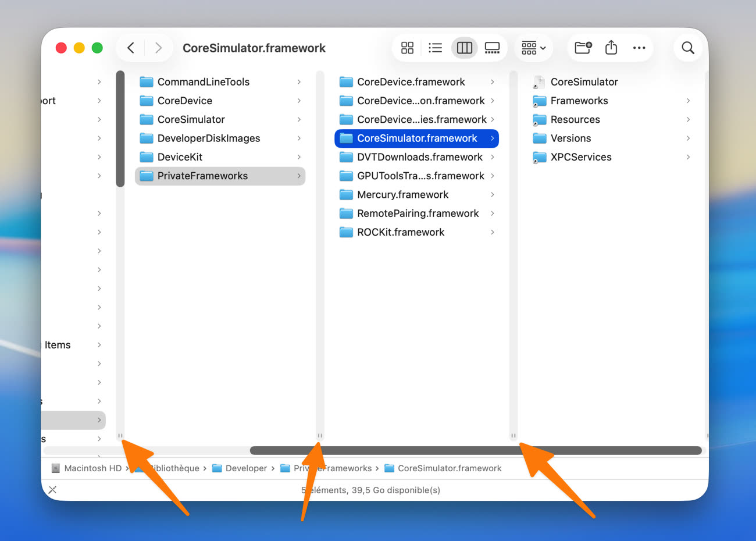Image resolution: width=756 pixels, height=541 pixels.
Task: Click the first column vertical scrollbar
Action: tap(120, 129)
